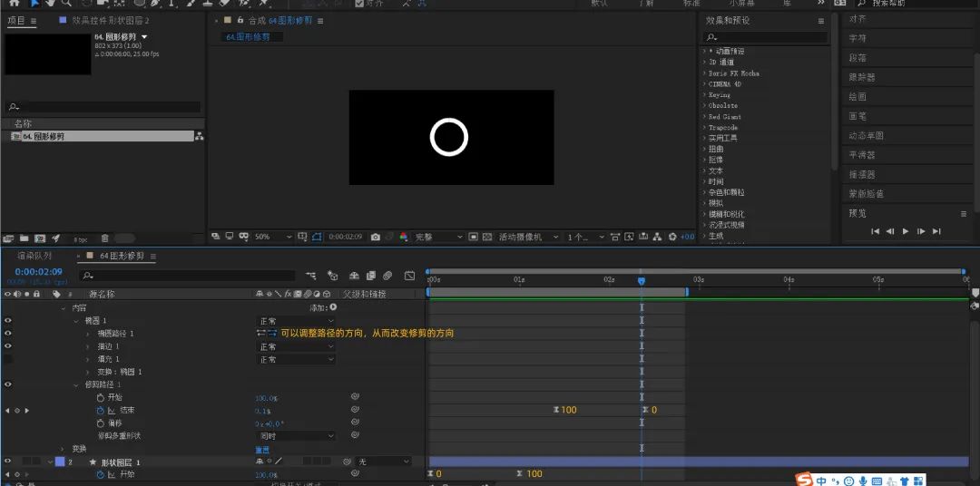Open the graph editor icon in timeline
Screen dimensions: 980x486
(410, 276)
